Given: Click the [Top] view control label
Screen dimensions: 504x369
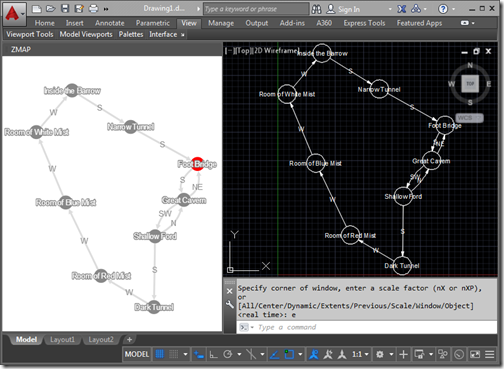Looking at the screenshot, I should (x=243, y=51).
